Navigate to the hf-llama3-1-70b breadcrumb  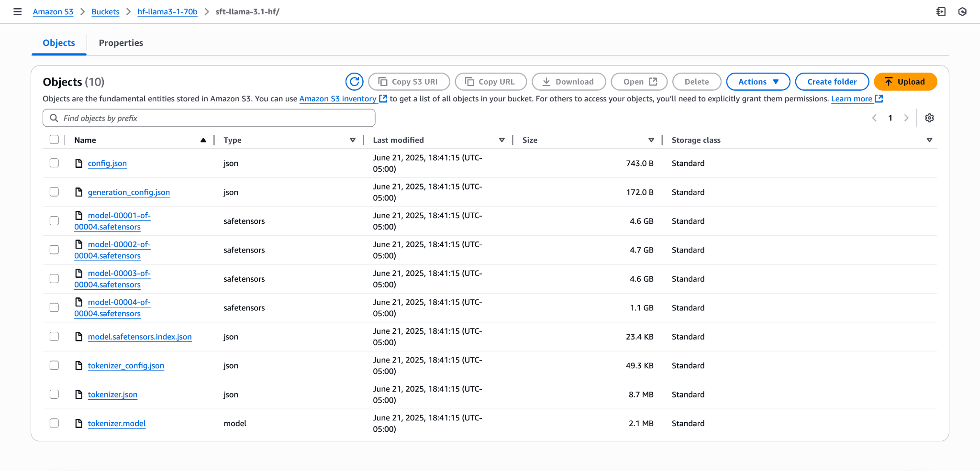(167, 11)
